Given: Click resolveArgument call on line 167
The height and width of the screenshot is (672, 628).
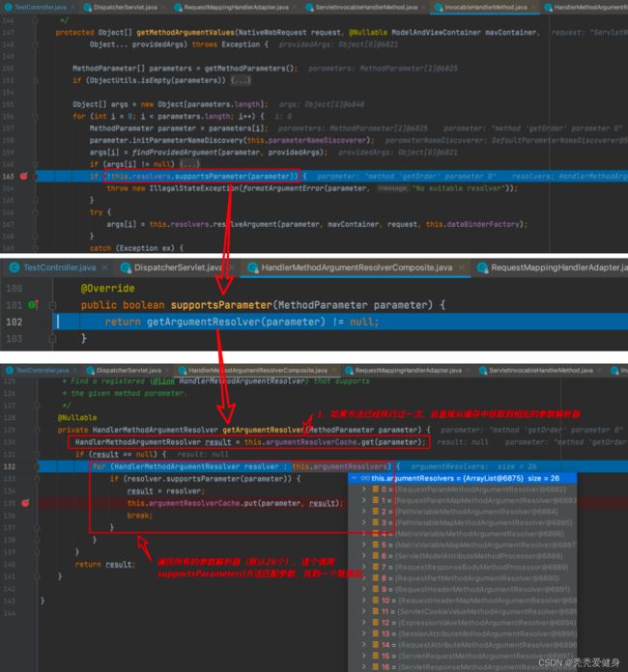Looking at the screenshot, I should click(x=244, y=224).
